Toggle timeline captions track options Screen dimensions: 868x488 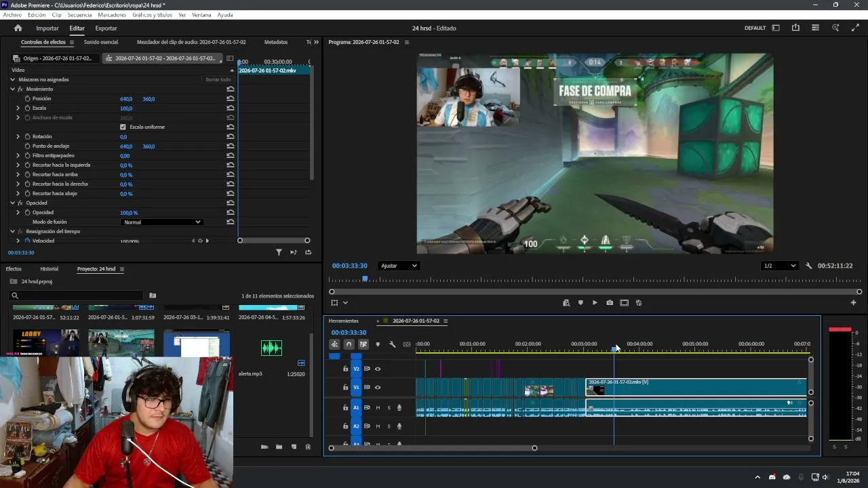(407, 344)
